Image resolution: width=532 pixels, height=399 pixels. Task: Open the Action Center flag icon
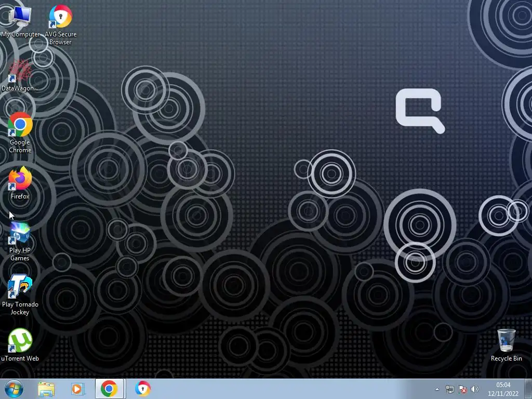(x=462, y=389)
